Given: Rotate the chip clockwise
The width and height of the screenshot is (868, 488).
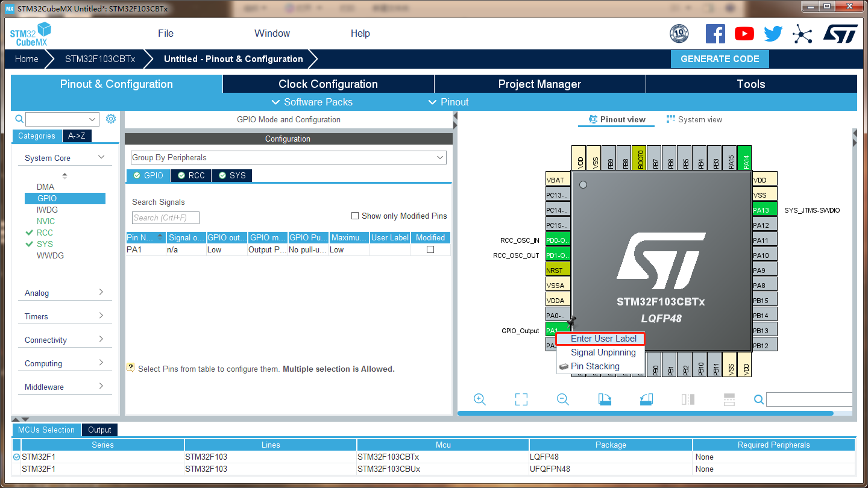Looking at the screenshot, I should [605, 399].
